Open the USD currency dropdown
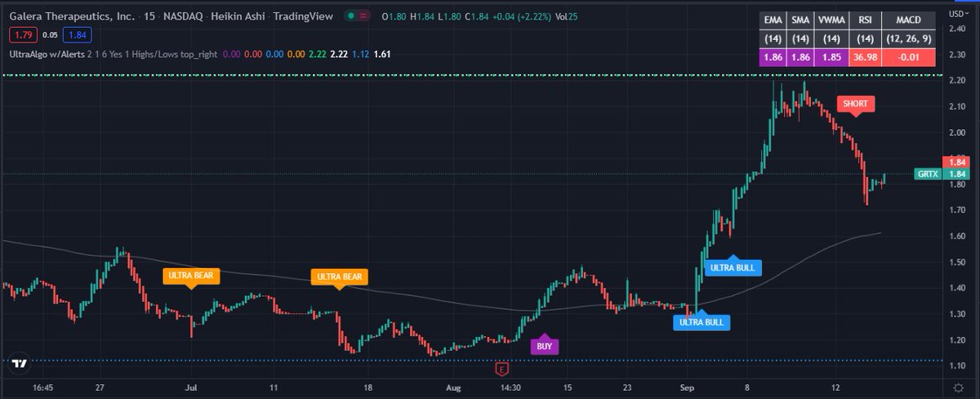 pyautogui.click(x=960, y=13)
